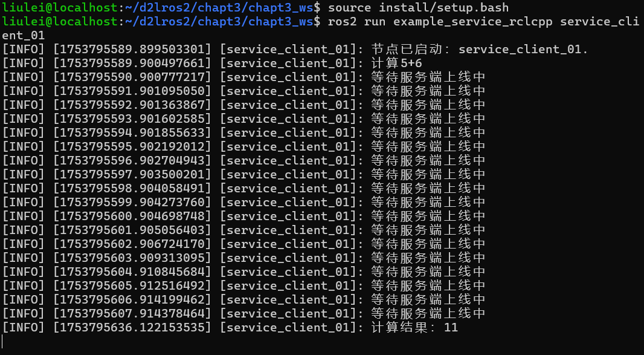Click the last '等待服务端上线中' message

(428, 313)
